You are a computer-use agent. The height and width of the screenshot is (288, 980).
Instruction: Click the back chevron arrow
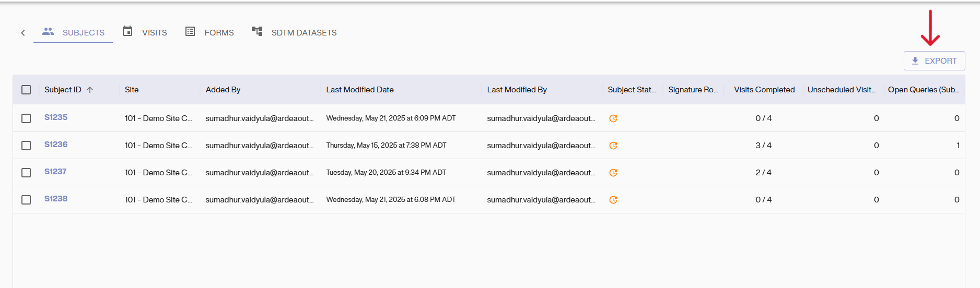click(23, 33)
